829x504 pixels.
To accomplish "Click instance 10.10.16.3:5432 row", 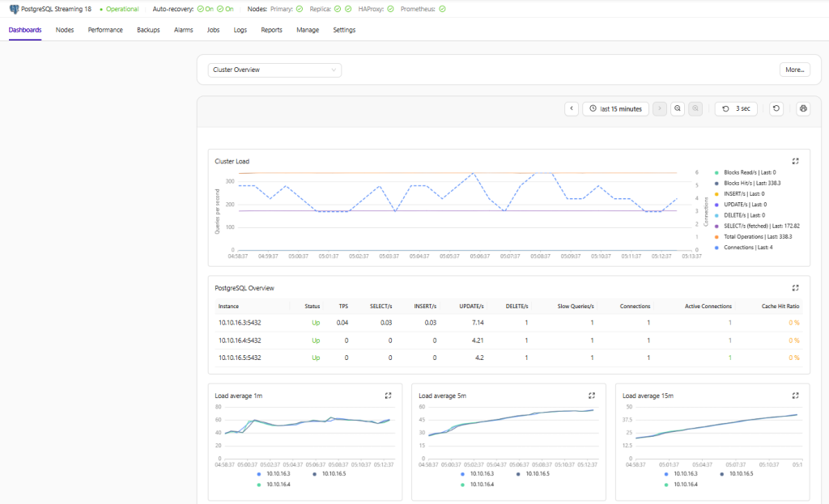I will click(x=508, y=323).
